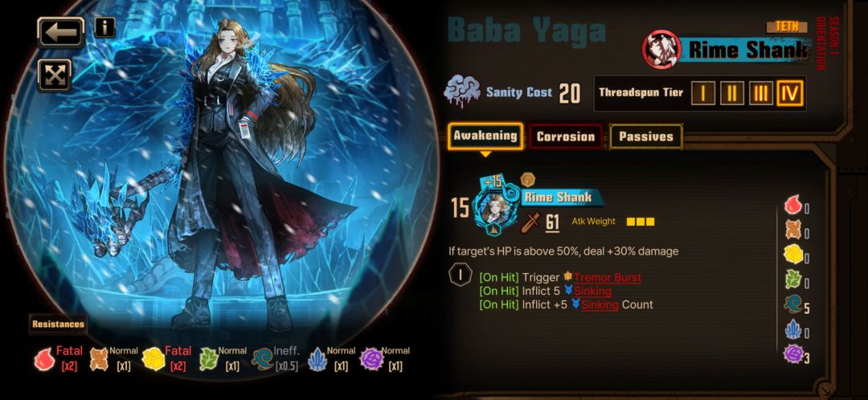Expand artwork with the fullscreen arrows icon
Viewport: 868px width, 400px height.
tap(55, 76)
